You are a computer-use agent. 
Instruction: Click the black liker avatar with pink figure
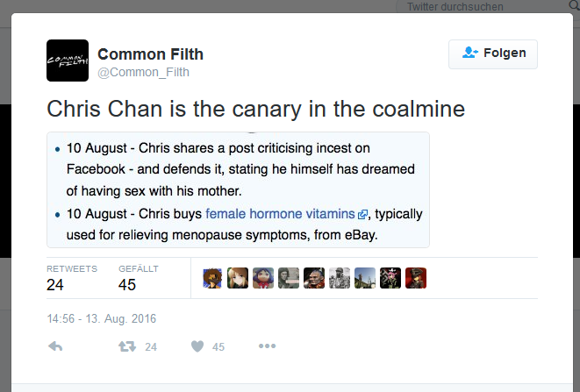click(390, 278)
